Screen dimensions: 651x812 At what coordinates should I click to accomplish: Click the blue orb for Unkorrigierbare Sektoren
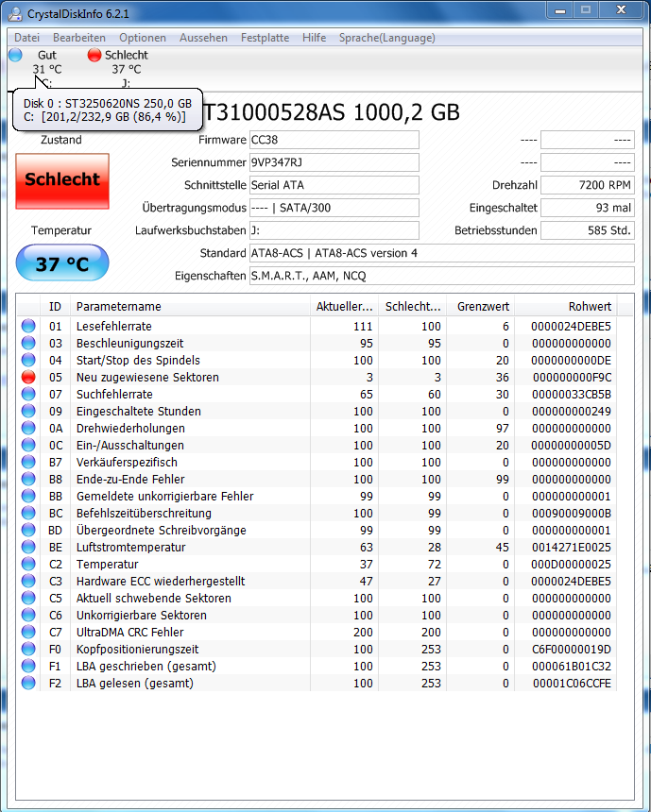28,616
